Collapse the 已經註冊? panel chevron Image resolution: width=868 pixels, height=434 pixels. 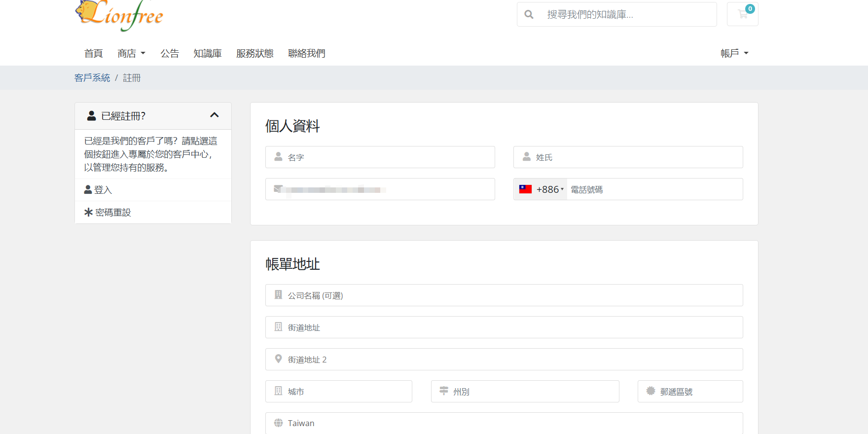point(214,115)
